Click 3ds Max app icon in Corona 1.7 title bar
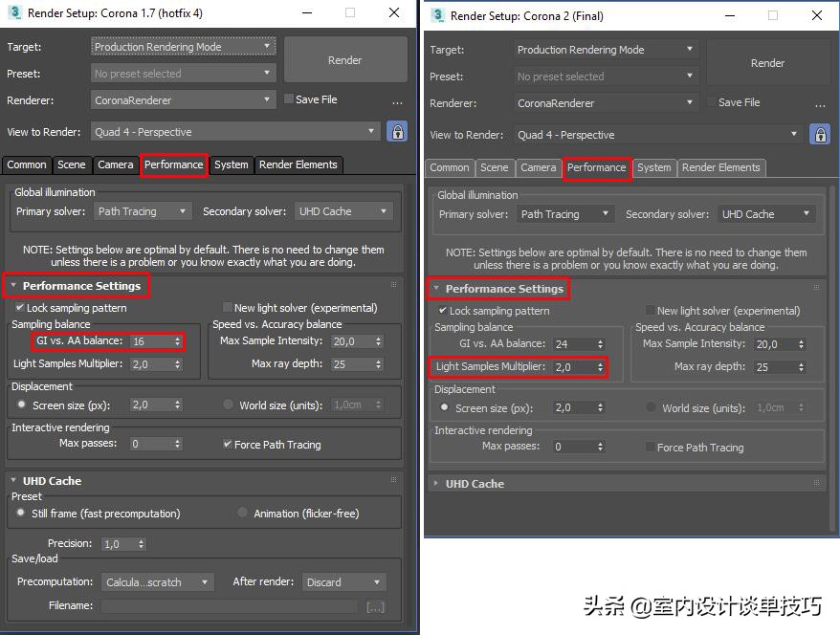The height and width of the screenshot is (635, 840). (x=14, y=12)
